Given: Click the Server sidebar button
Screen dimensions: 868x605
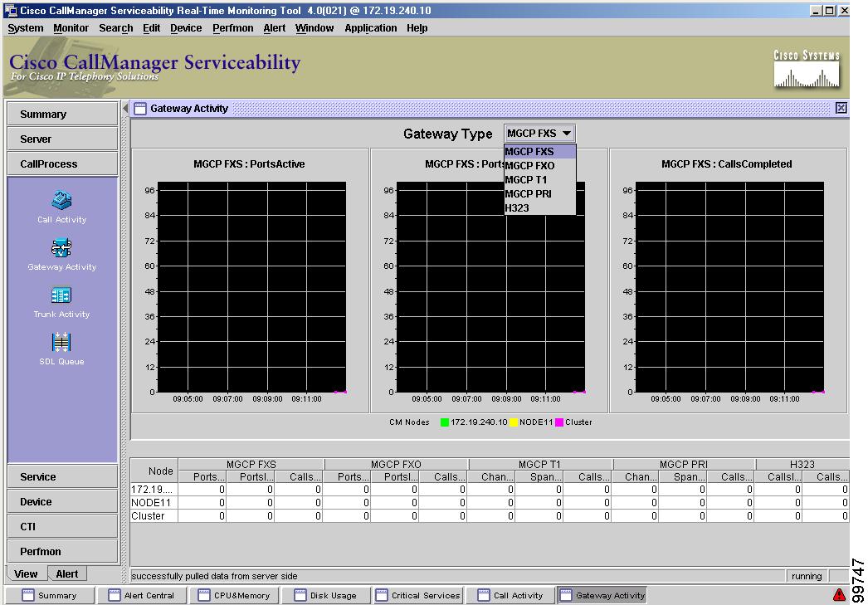Looking at the screenshot, I should [62, 139].
